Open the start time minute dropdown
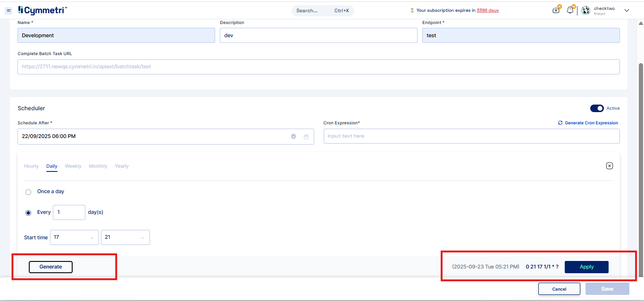The height and width of the screenshot is (301, 644). click(125, 237)
